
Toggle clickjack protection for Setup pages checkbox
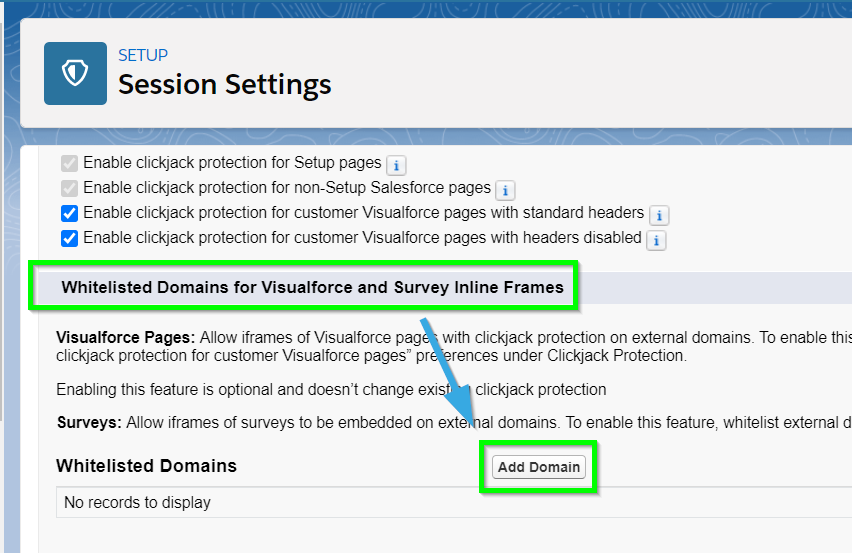70,163
